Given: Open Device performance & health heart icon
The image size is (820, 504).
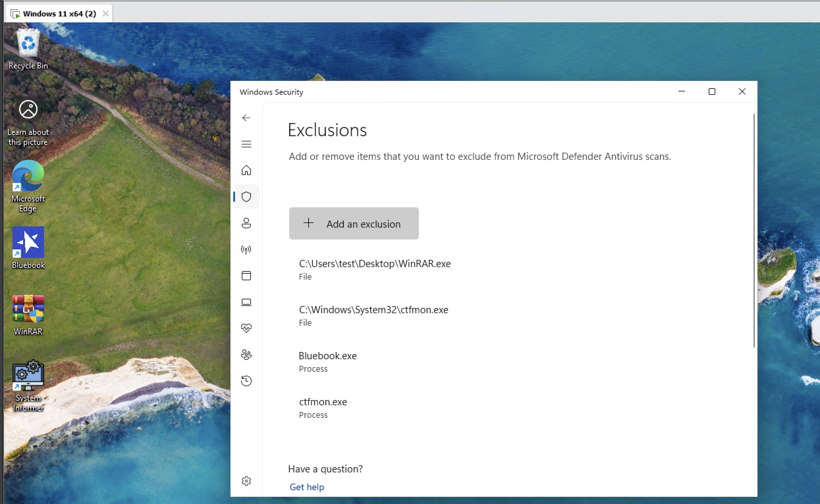Looking at the screenshot, I should click(246, 328).
